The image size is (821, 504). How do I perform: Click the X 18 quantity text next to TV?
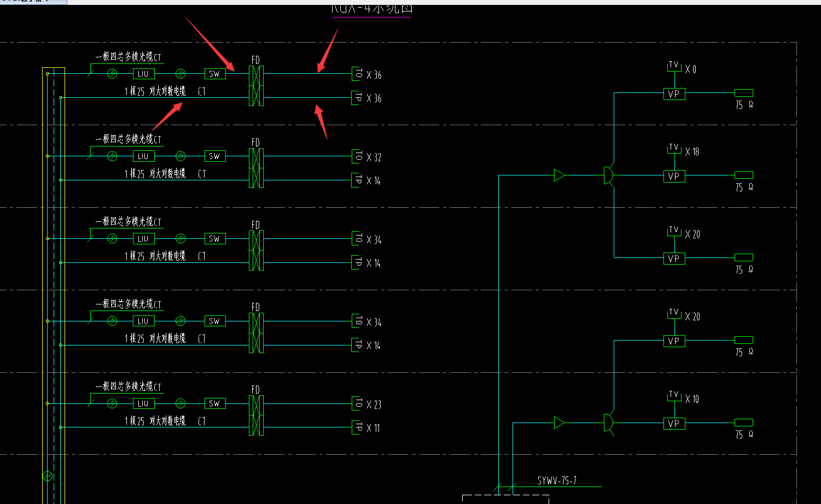(x=692, y=152)
